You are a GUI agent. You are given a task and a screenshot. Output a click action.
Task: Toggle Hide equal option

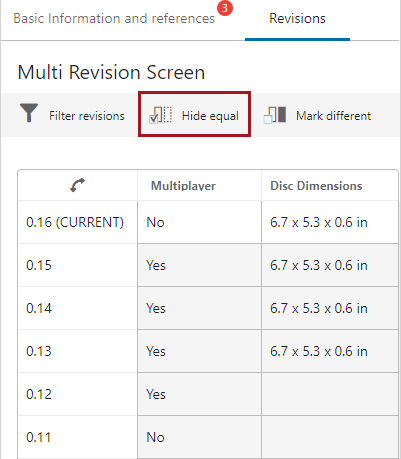194,114
